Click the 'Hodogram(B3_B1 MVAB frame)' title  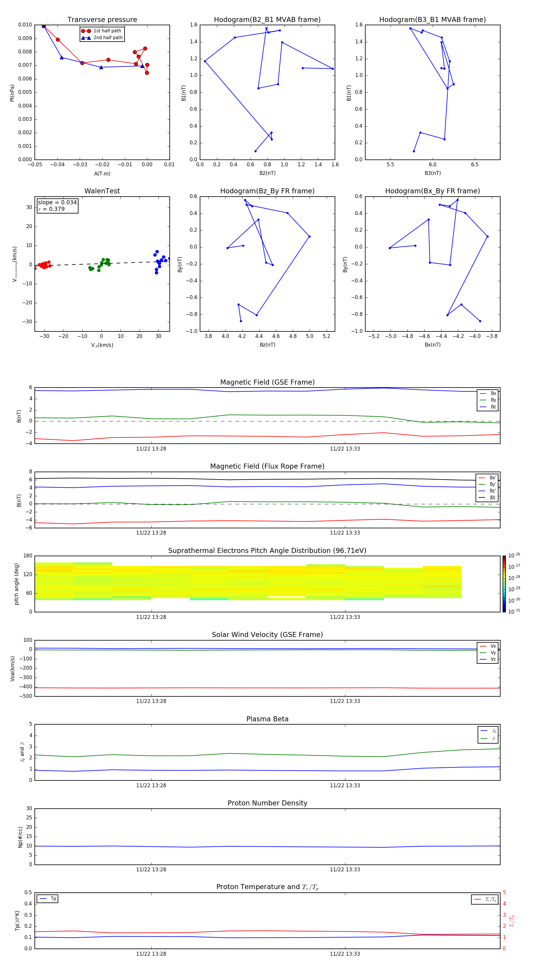(432, 20)
